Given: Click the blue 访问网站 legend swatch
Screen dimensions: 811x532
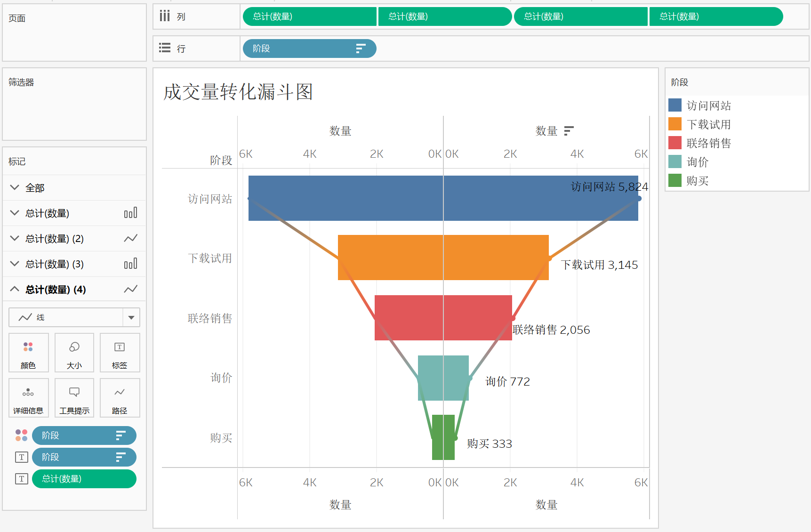Looking at the screenshot, I should tap(674, 105).
